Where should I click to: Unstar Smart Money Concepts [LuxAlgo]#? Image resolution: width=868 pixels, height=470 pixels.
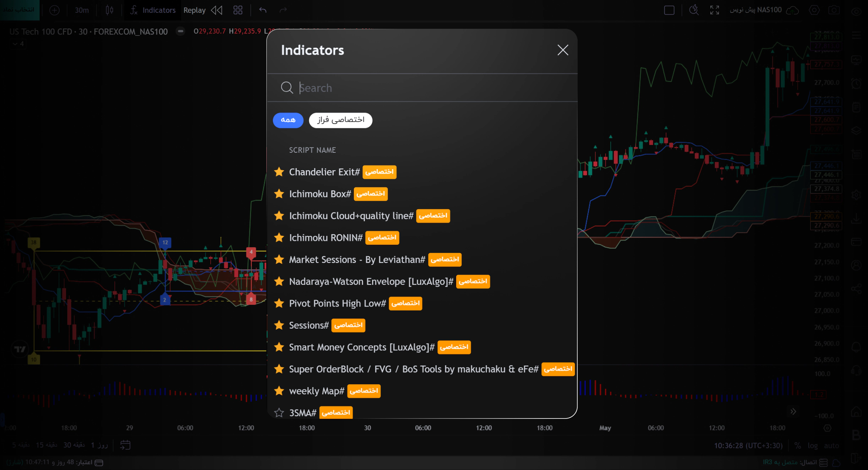[x=279, y=347]
